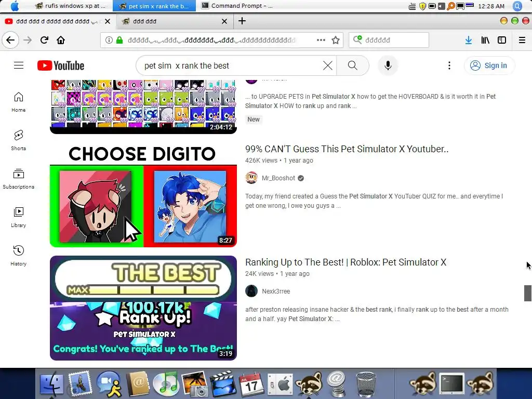Screen dimensions: 532x399
Task: Open 99% CAN'T Guess This video title
Action: click(347, 149)
